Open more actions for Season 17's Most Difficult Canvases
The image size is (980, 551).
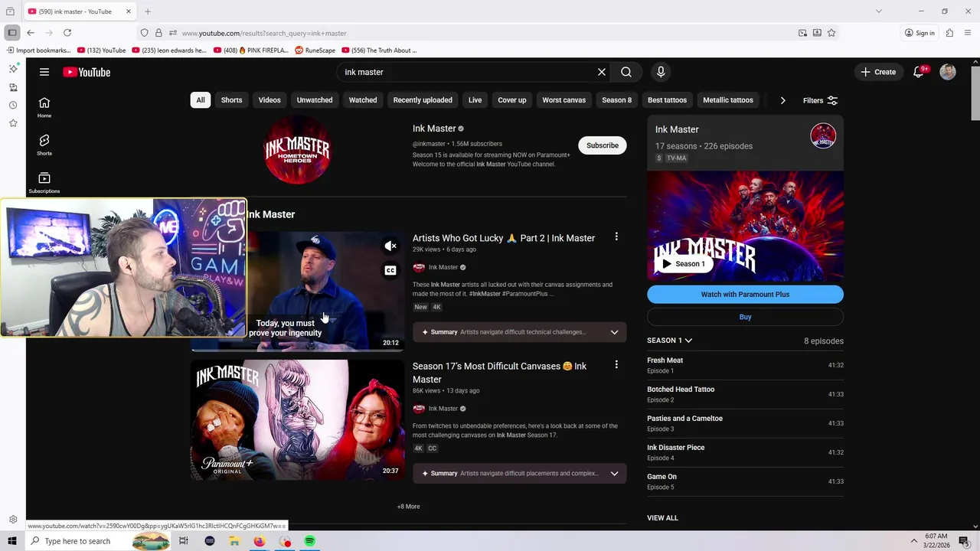pyautogui.click(x=616, y=365)
